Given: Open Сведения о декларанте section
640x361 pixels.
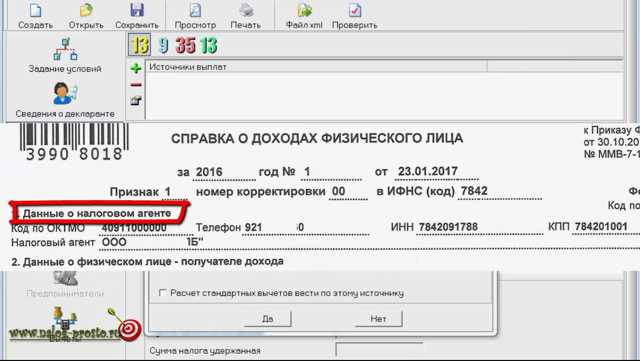Looking at the screenshot, I should (x=65, y=100).
